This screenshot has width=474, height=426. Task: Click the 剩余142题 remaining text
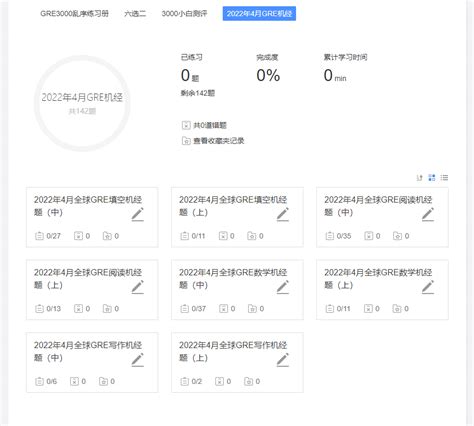coord(198,93)
